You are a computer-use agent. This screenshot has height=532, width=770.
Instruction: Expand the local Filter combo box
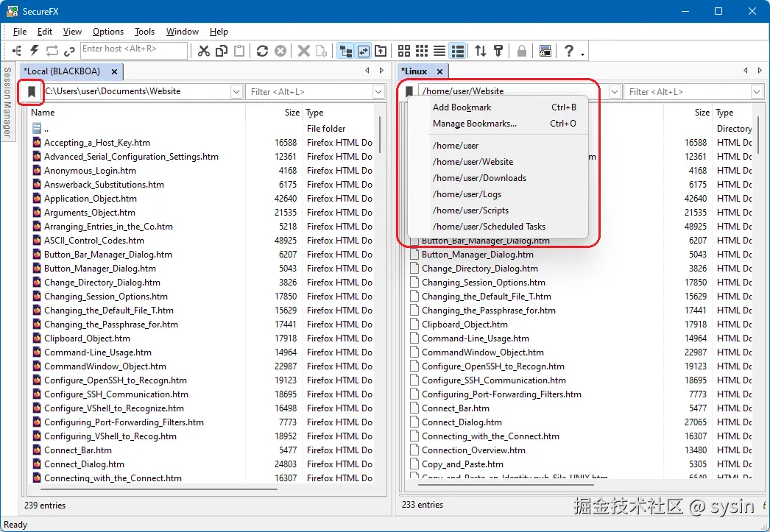pos(378,91)
